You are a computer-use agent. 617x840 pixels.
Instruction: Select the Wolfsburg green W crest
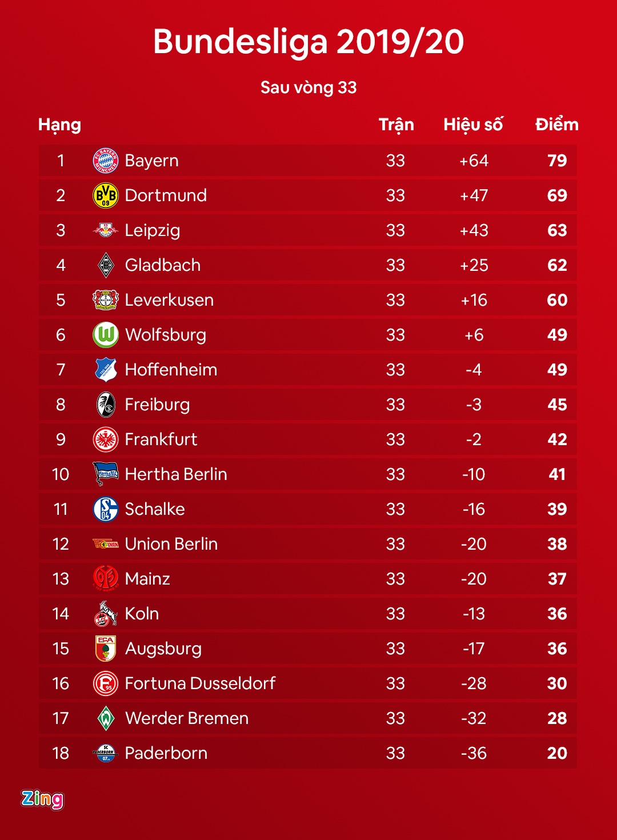pos(106,335)
